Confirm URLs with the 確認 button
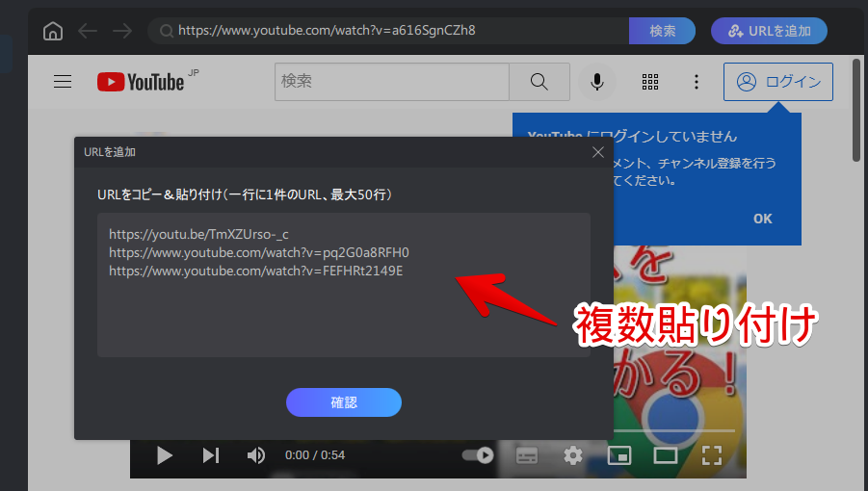The height and width of the screenshot is (491, 868). (344, 402)
